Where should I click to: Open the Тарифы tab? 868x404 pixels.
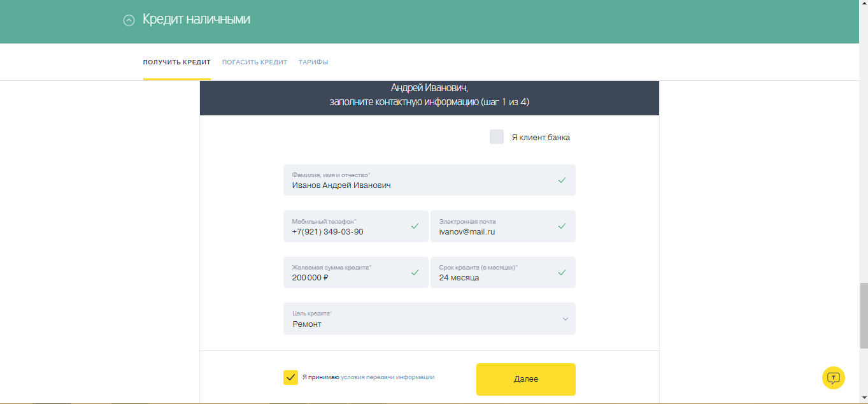click(x=313, y=62)
